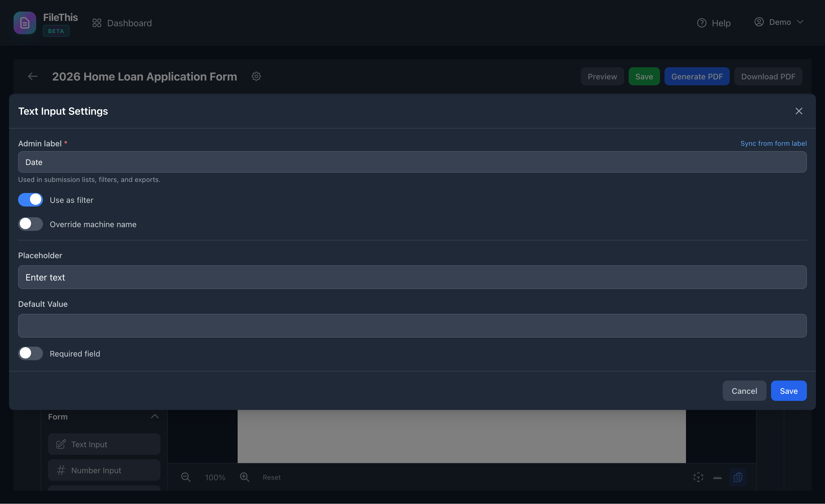Open the form settings gear icon
This screenshot has width=825, height=504.
pos(256,76)
